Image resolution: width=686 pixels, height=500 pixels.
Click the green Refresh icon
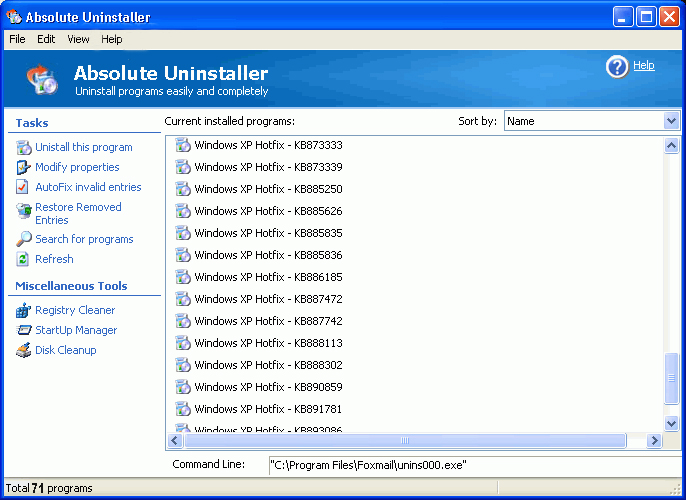[x=25, y=259]
